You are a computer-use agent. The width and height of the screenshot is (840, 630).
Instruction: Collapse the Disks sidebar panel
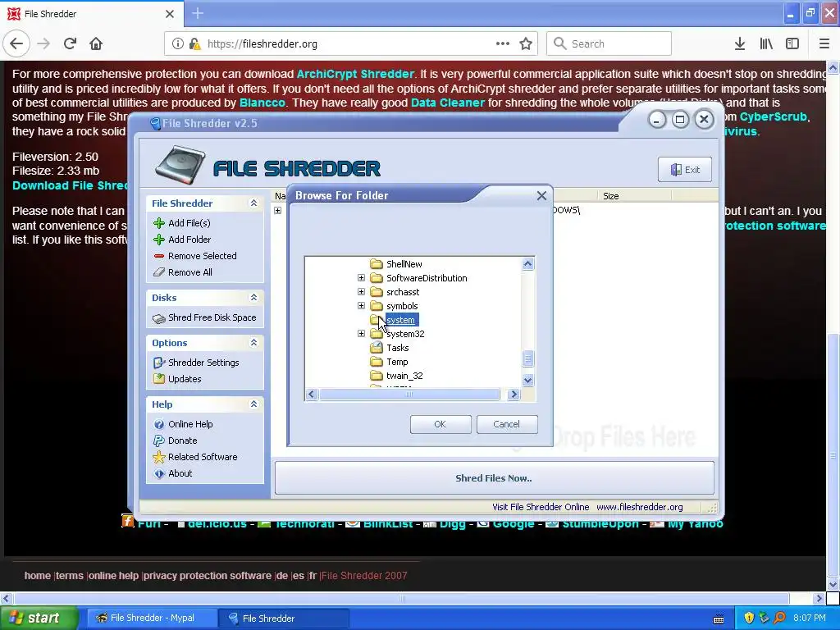tap(254, 297)
